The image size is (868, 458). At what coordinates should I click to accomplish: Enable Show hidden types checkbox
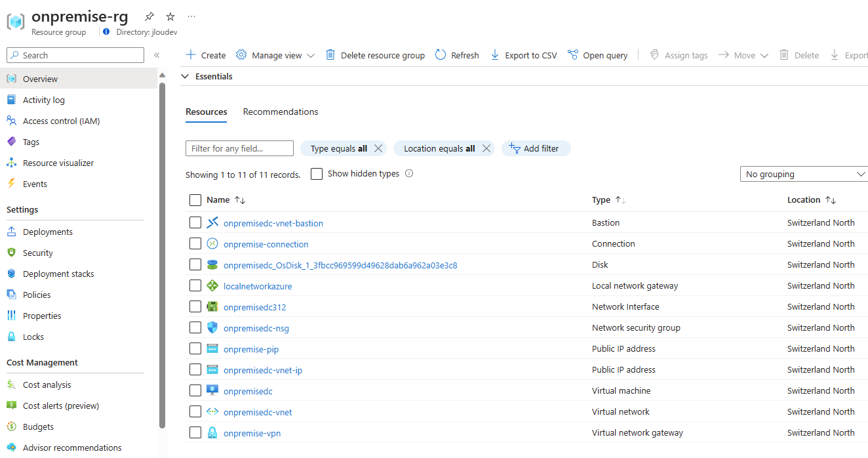pos(317,174)
